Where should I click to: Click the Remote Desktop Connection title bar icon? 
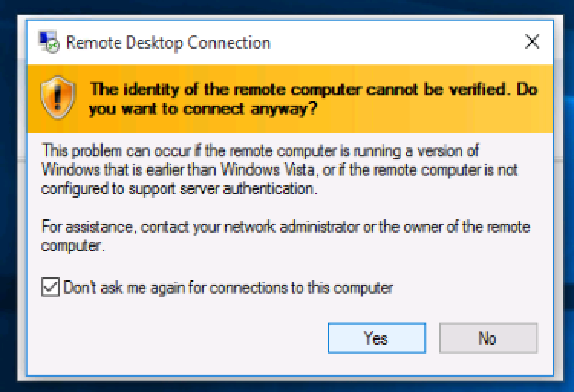click(x=49, y=41)
